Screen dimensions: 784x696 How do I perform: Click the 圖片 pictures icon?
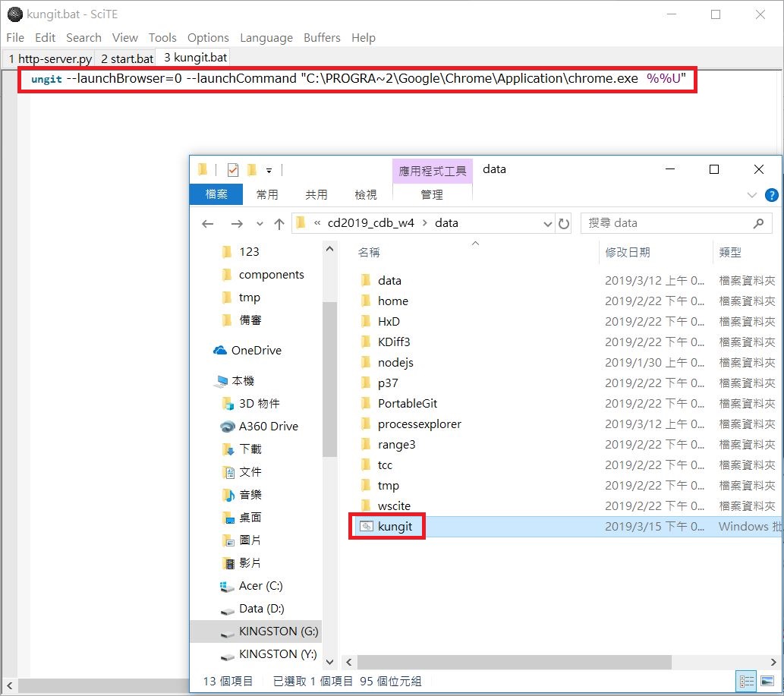228,540
